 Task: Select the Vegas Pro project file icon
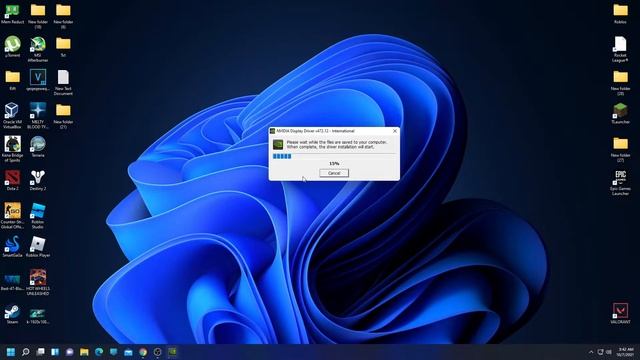click(x=38, y=80)
